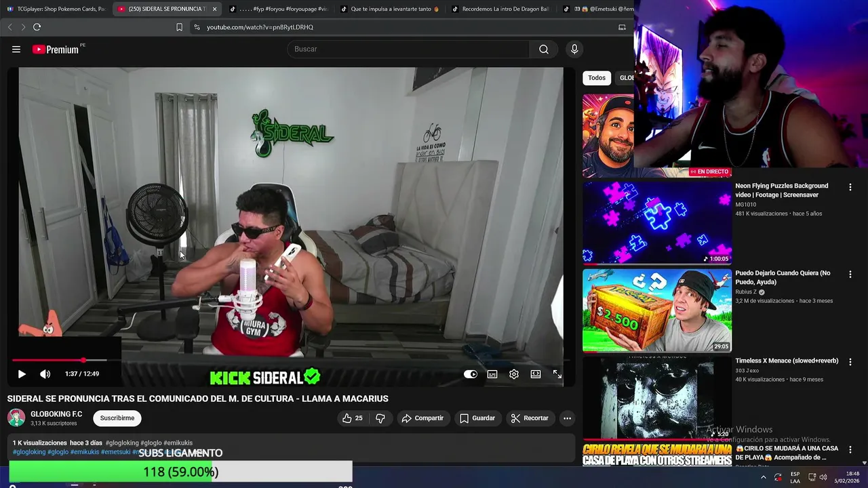Open options for Timeless X Menace video
This screenshot has height=488, width=868.
[850, 362]
